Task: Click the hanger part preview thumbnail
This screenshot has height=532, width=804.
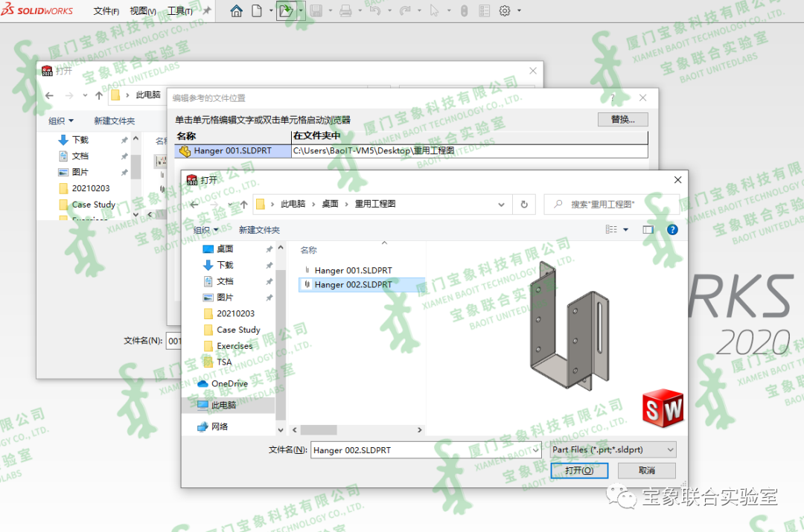Action: pos(569,326)
